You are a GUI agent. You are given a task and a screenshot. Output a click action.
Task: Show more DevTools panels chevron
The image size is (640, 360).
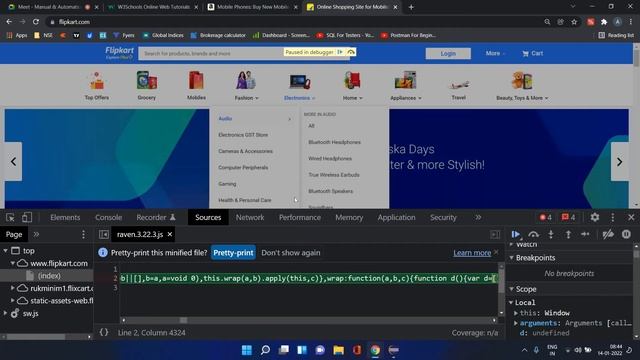tap(478, 218)
